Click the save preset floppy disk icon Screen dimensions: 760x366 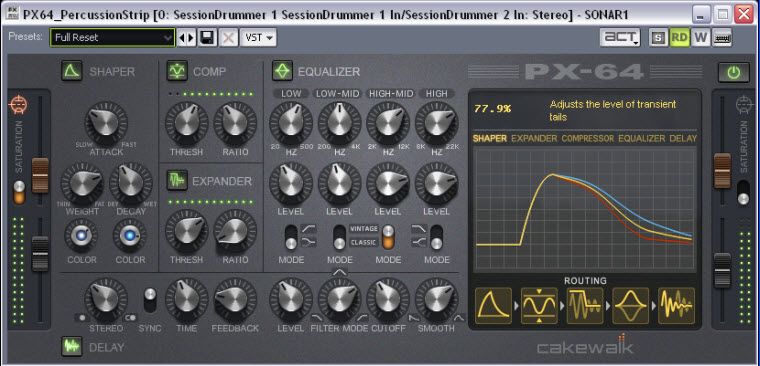point(207,38)
